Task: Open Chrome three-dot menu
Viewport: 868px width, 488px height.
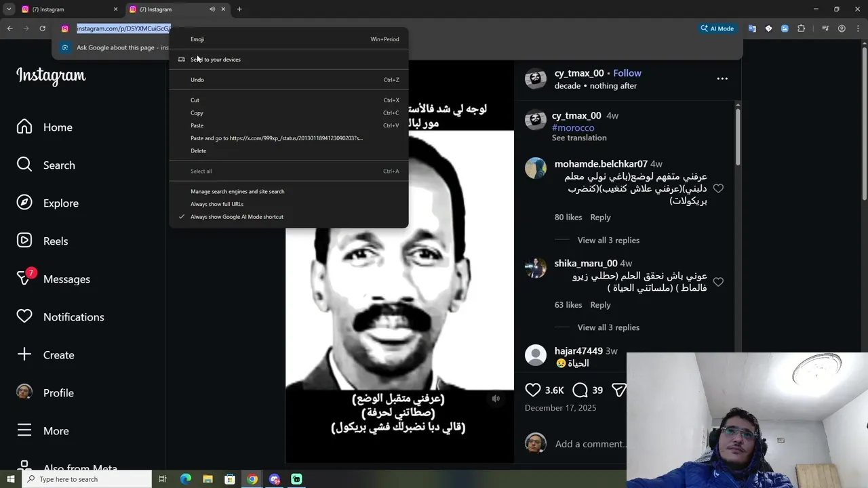Action: click(x=858, y=28)
